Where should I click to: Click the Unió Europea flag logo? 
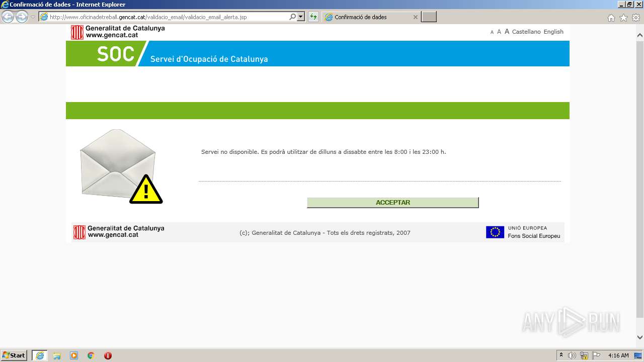[x=495, y=232]
